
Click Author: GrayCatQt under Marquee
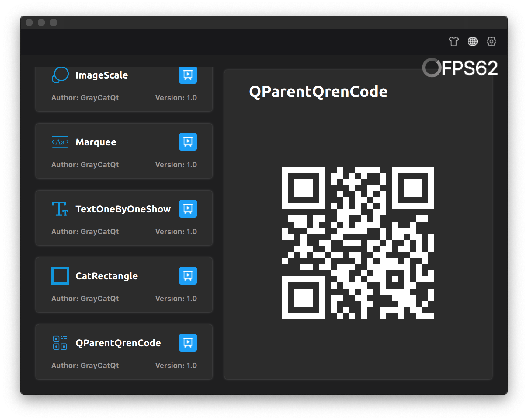click(85, 165)
